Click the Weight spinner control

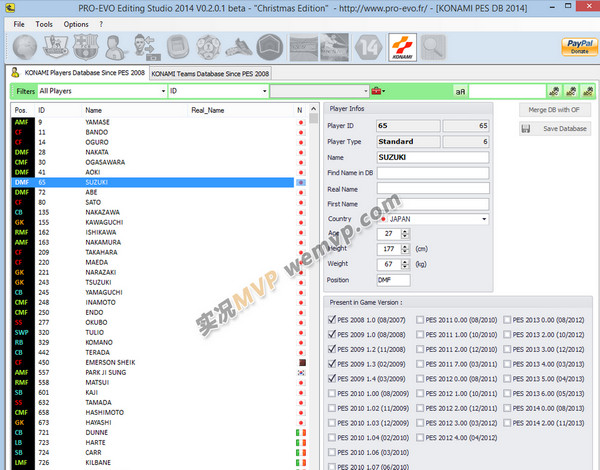tap(404, 264)
